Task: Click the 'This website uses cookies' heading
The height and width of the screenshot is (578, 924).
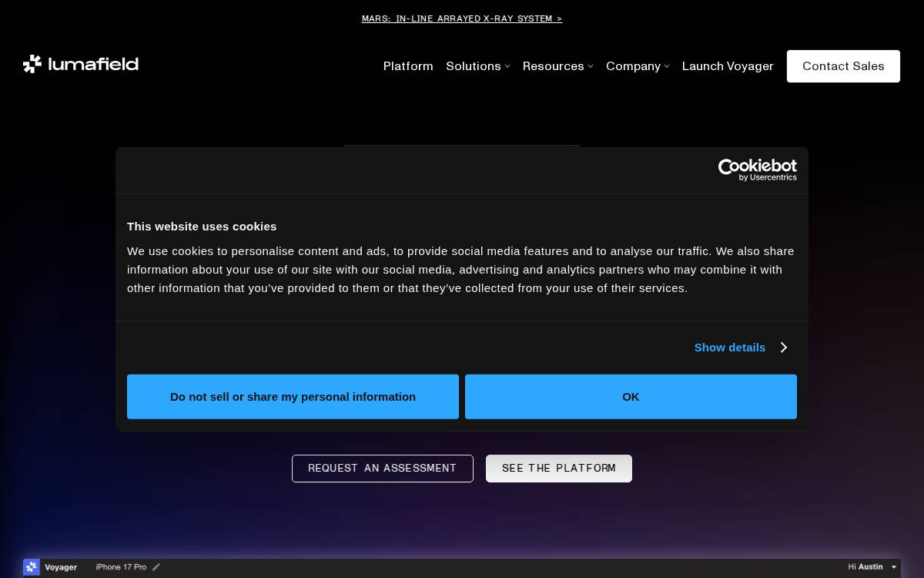Action: 202,227
